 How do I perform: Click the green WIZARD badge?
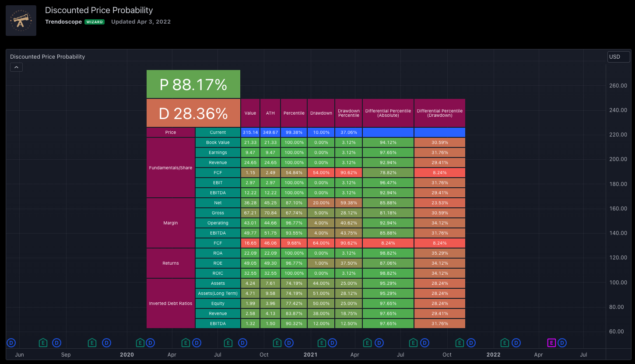pos(95,22)
